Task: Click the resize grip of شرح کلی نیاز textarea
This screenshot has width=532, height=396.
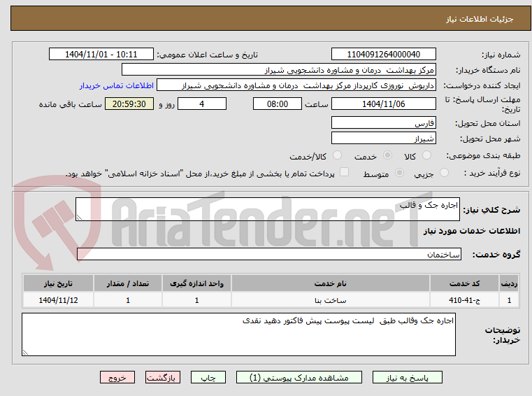Action: tap(79, 218)
